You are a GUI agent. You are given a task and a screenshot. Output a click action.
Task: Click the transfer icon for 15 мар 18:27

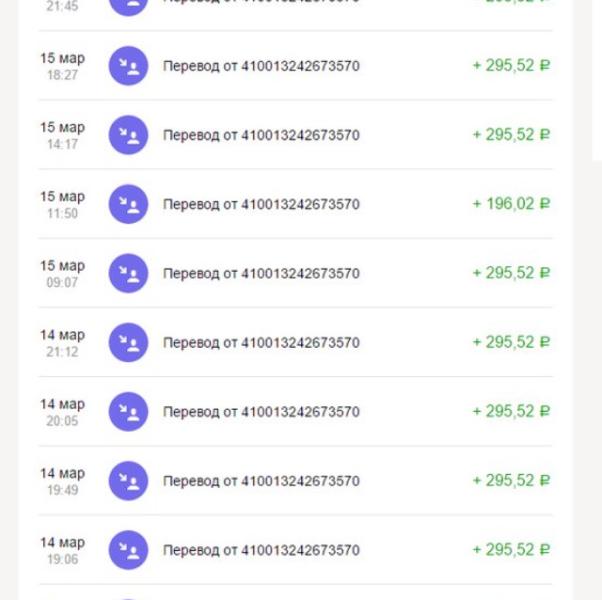tap(128, 66)
